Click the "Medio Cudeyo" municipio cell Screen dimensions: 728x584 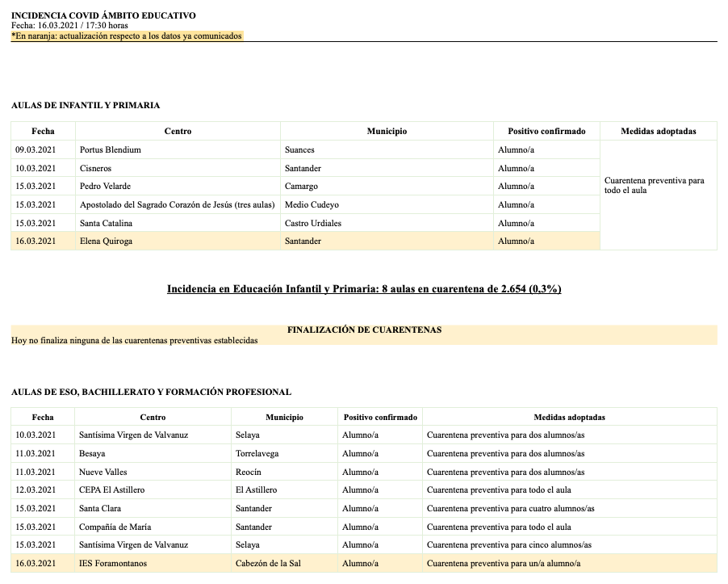point(312,204)
